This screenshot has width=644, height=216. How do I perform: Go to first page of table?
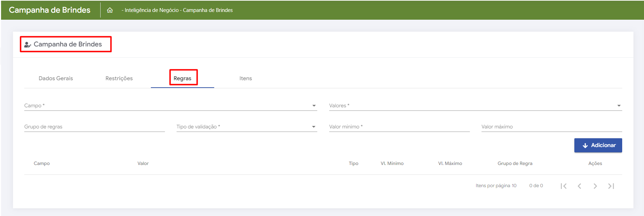click(x=563, y=186)
